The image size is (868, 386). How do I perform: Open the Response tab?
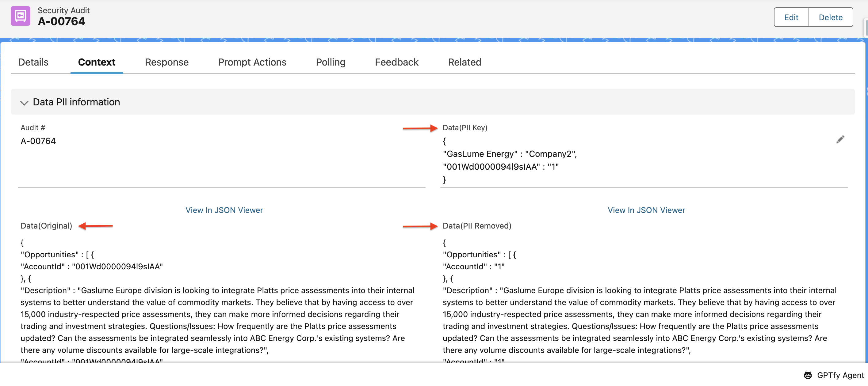click(166, 62)
